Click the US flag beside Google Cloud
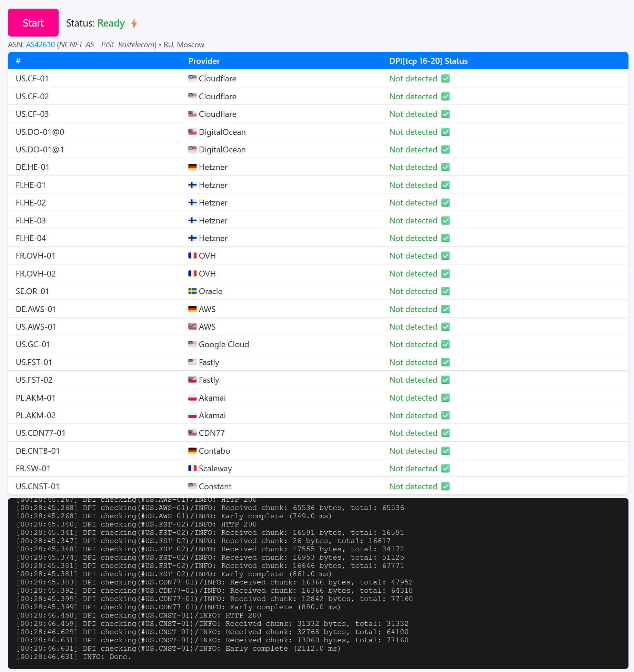Viewport: 634px width, 672px height. point(192,344)
